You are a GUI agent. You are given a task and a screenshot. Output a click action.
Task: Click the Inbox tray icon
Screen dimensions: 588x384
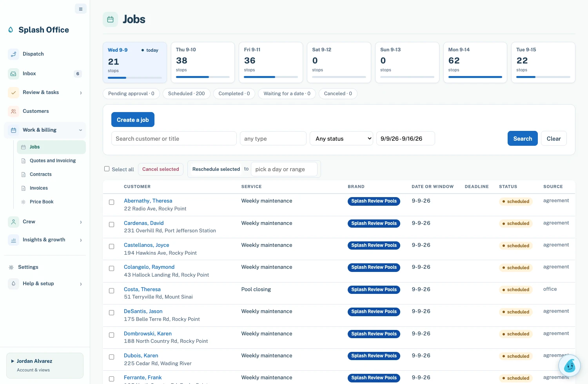pyautogui.click(x=13, y=74)
